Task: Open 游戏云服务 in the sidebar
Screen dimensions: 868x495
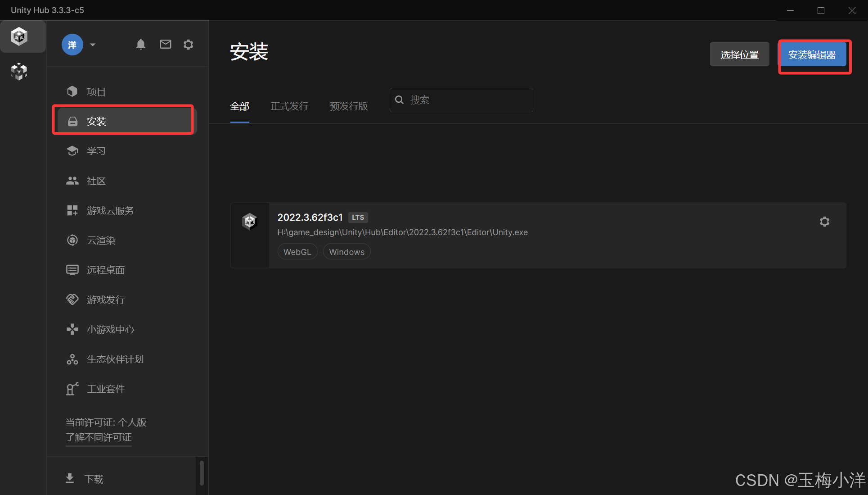Action: (110, 211)
